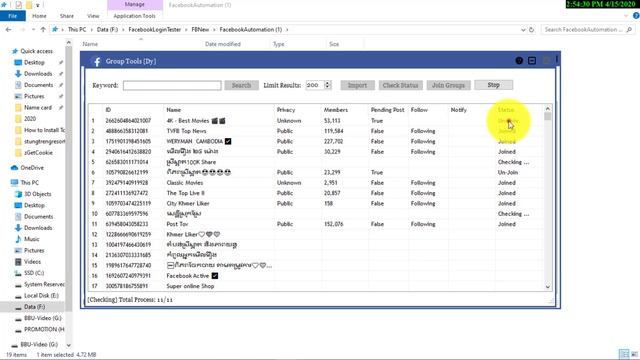Image resolution: width=640 pixels, height=360 pixels.
Task: Click the New Folder icon in quick access toolbar
Action: 29,5
